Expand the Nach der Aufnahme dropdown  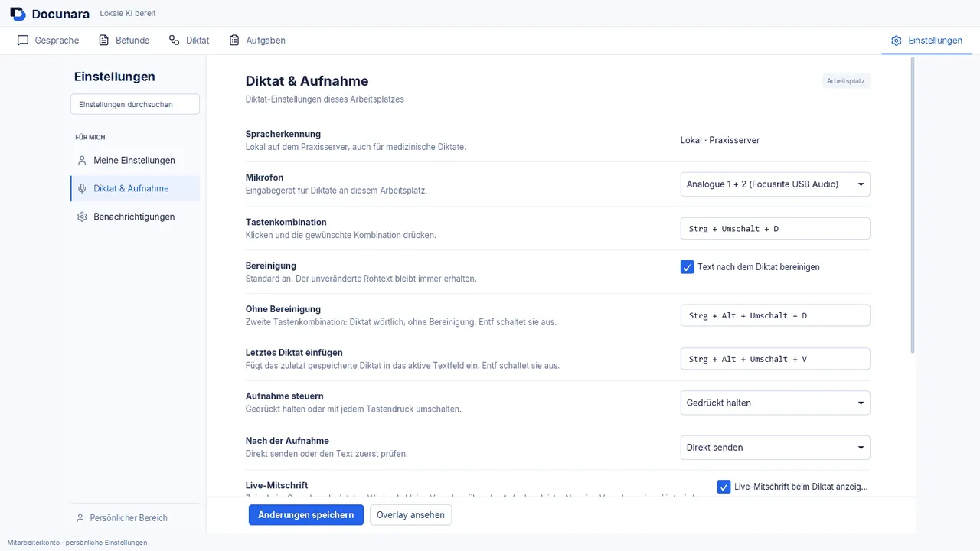(x=775, y=448)
